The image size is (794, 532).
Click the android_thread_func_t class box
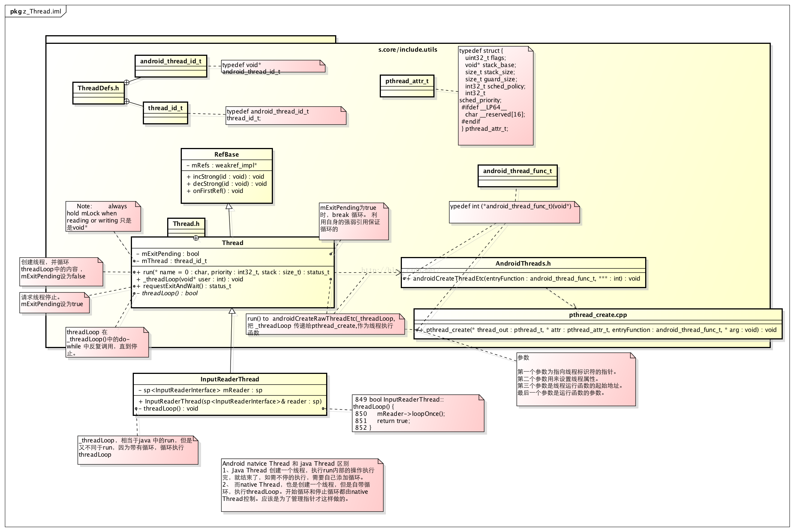pyautogui.click(x=517, y=176)
